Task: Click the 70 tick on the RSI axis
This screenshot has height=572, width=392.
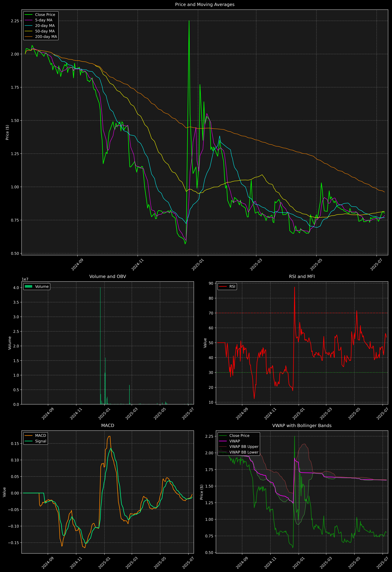Action: click(x=211, y=313)
